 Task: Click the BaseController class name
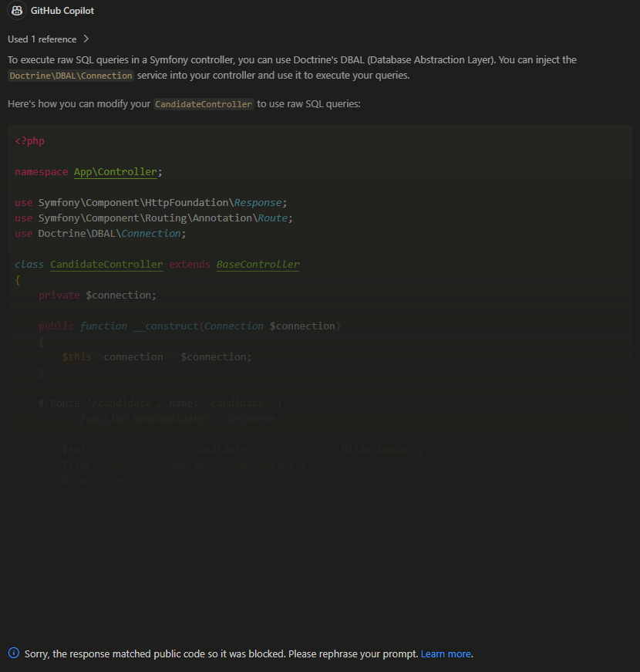pyautogui.click(x=258, y=265)
